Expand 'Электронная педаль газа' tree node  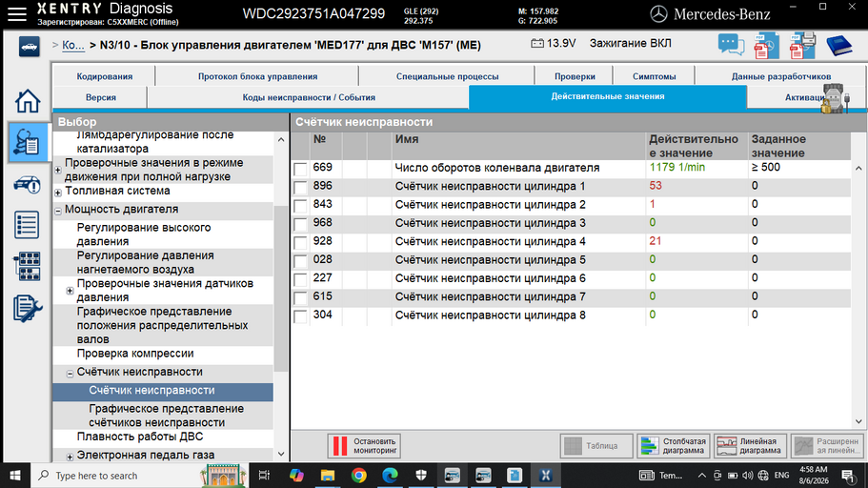pyautogui.click(x=70, y=457)
